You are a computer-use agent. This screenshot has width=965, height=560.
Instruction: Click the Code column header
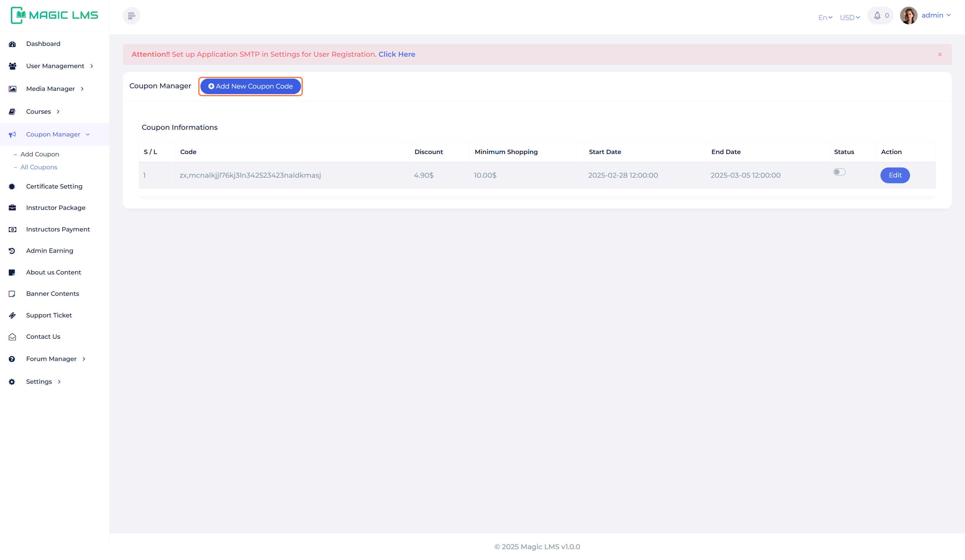click(x=188, y=152)
